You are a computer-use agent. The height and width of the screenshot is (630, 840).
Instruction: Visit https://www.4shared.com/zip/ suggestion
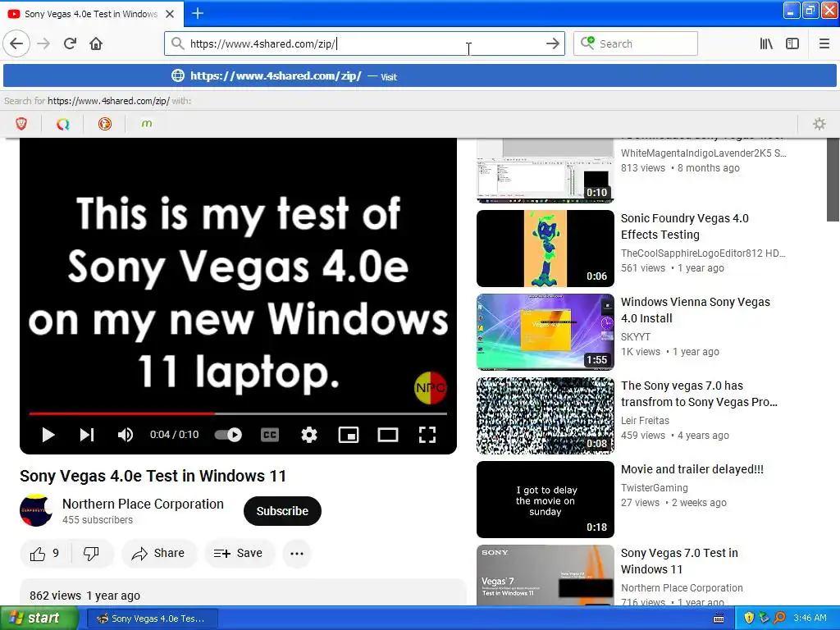click(420, 76)
